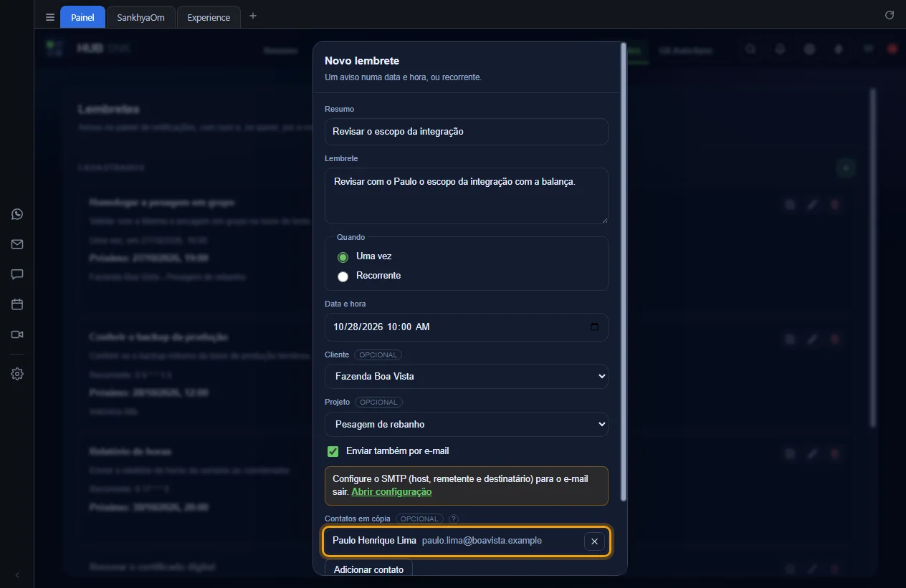Image resolution: width=906 pixels, height=588 pixels.
Task: Select the Recorrente radio option
Action: [x=343, y=276]
